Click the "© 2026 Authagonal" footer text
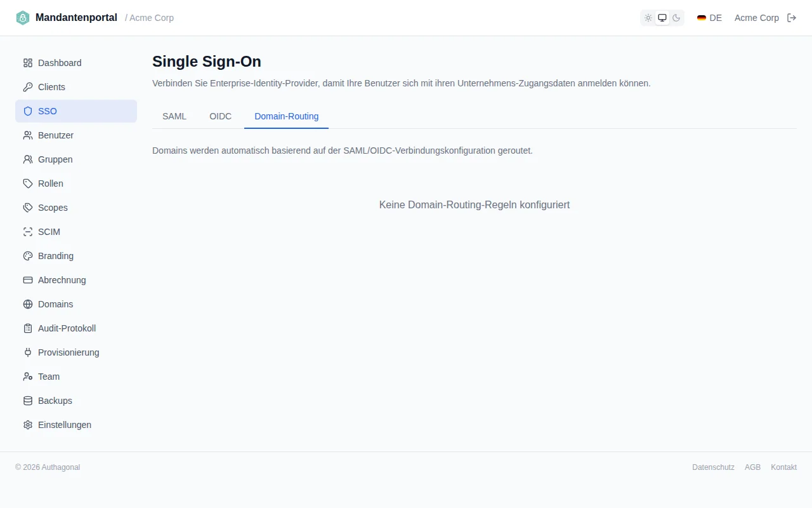 [48, 467]
